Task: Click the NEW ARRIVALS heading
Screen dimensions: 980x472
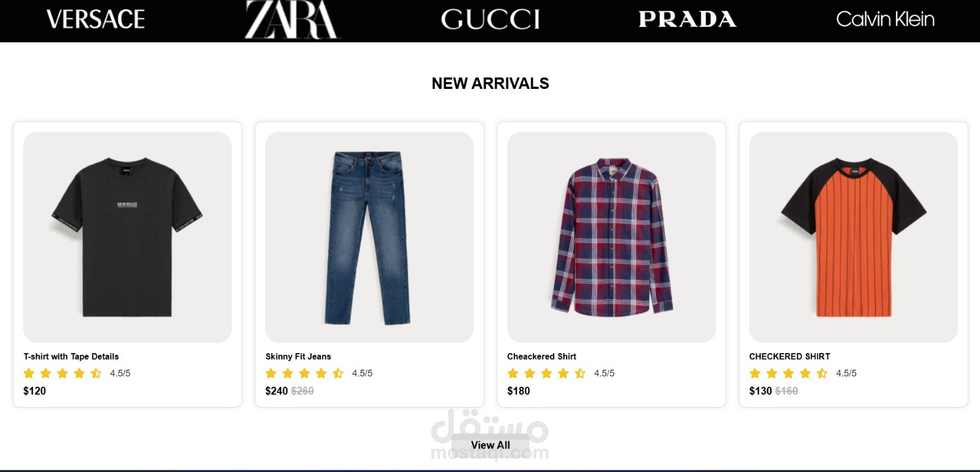Action: (x=490, y=83)
